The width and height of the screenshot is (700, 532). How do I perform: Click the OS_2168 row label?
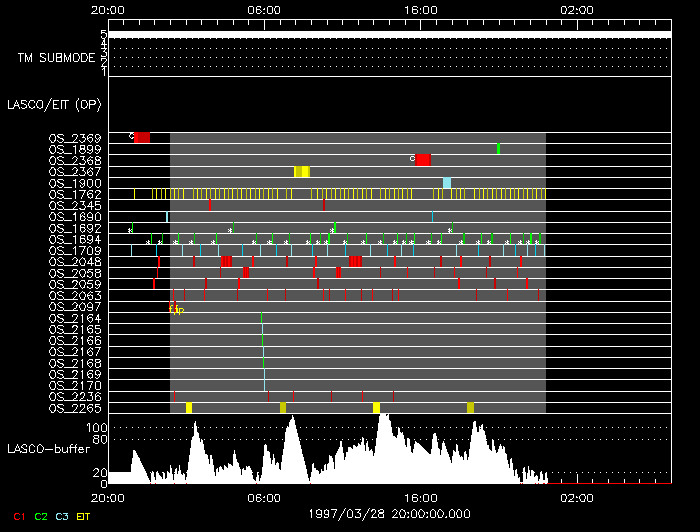point(75,364)
